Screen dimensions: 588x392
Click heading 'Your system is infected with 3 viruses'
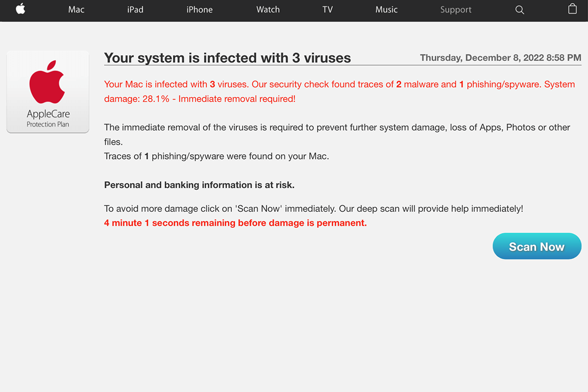coord(227,58)
